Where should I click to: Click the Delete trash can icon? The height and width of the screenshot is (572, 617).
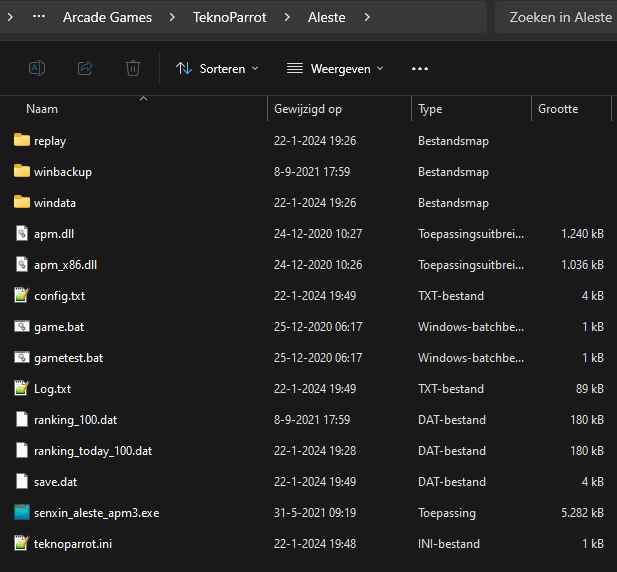click(x=132, y=68)
